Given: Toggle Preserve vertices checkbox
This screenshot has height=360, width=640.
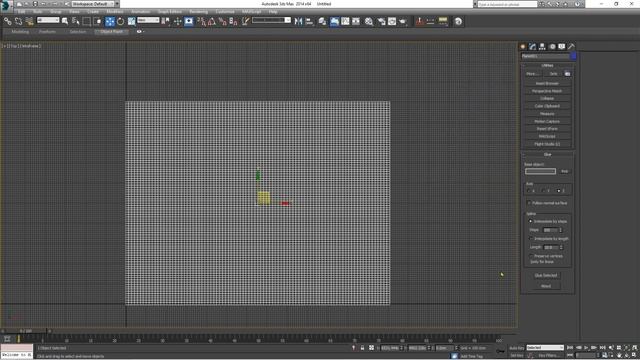Looking at the screenshot, I should tap(531, 256).
